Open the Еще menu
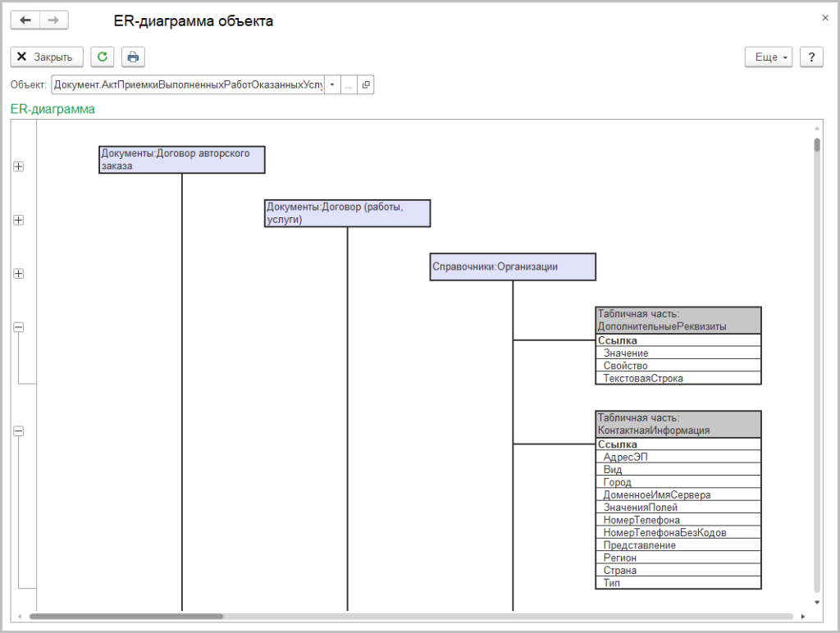The image size is (840, 633). click(x=769, y=57)
